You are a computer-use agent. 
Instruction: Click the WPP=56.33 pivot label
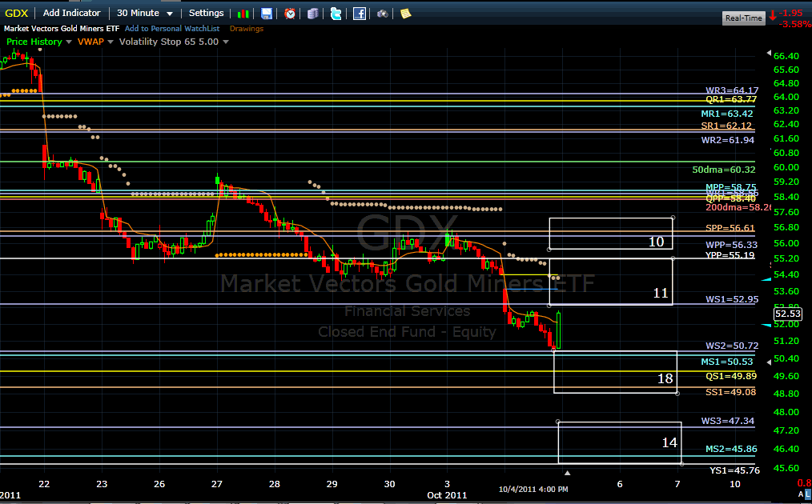(x=731, y=246)
